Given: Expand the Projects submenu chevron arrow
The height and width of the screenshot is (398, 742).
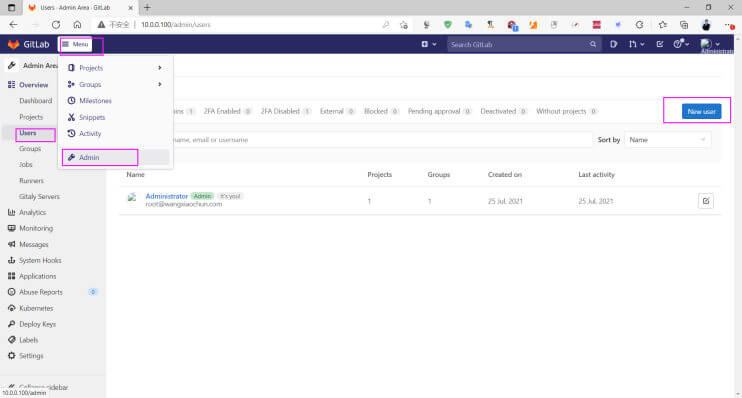Looking at the screenshot, I should pos(160,68).
